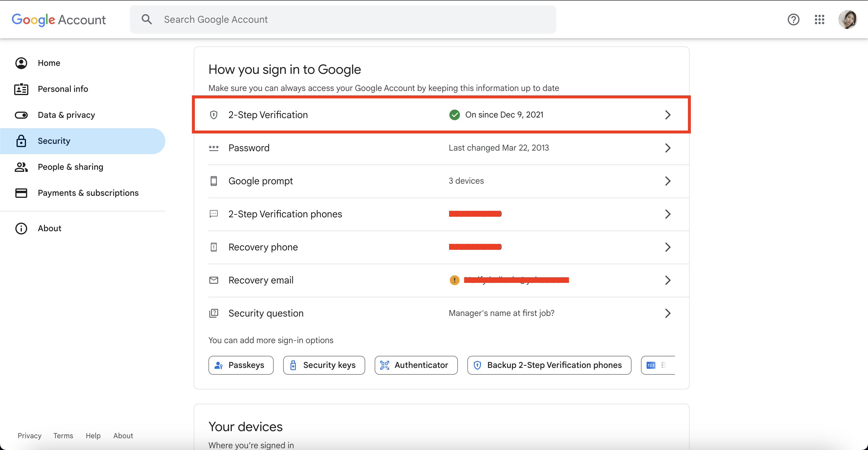The height and width of the screenshot is (450, 868).
Task: Click the Data & privacy toggle icon
Action: pos(21,115)
